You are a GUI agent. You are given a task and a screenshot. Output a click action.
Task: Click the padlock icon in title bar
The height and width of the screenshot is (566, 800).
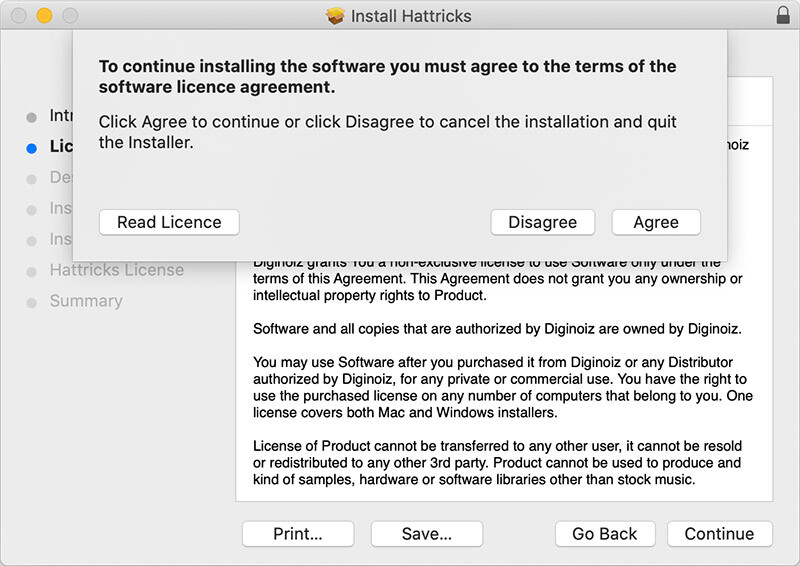coord(782,16)
